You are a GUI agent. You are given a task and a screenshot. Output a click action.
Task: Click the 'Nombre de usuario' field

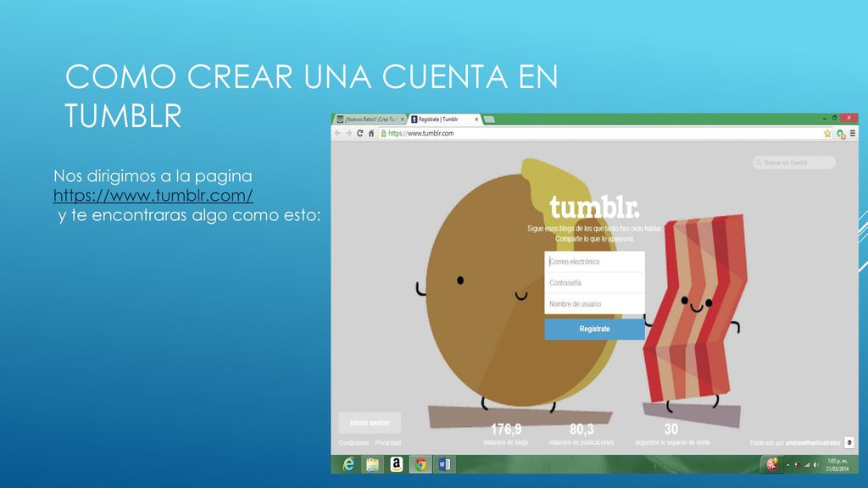(594, 304)
